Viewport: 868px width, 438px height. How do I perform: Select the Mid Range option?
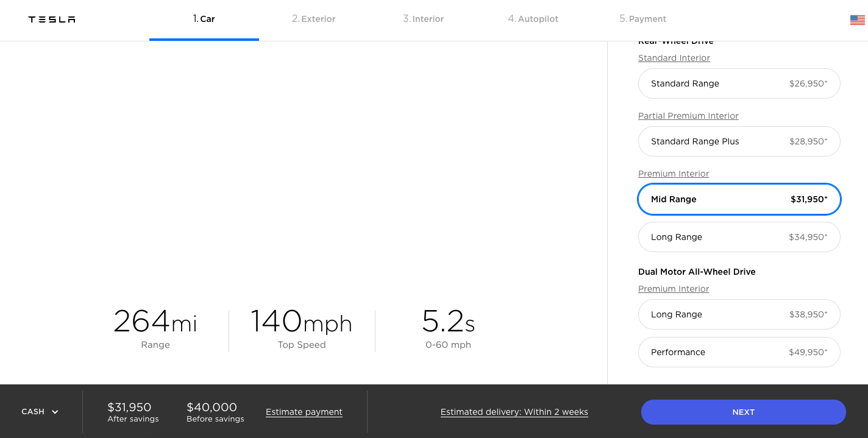point(739,199)
